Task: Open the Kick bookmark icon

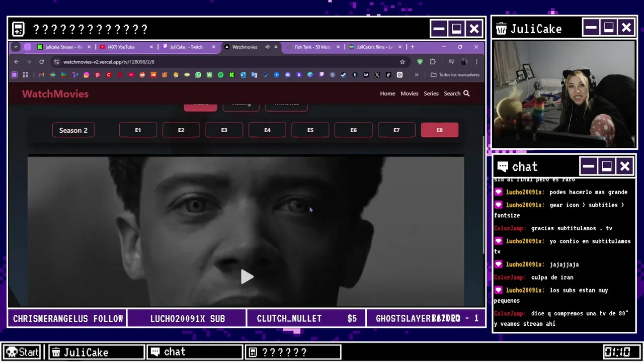Action: [232, 75]
